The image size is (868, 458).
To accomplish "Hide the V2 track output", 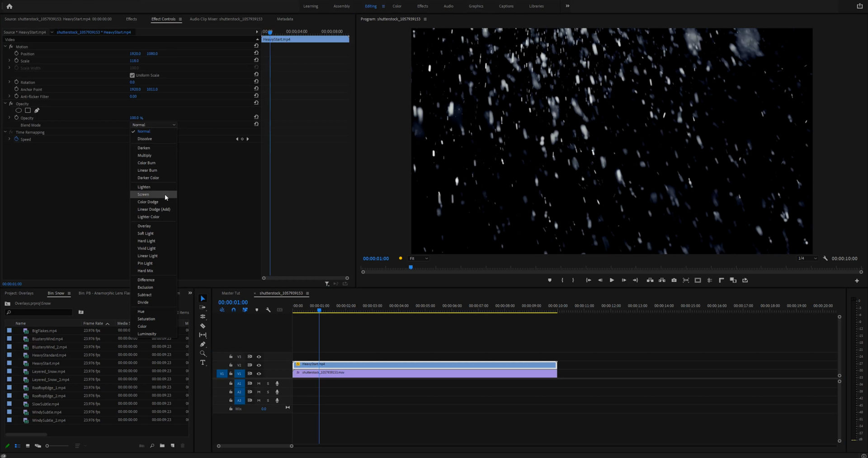I will point(259,365).
